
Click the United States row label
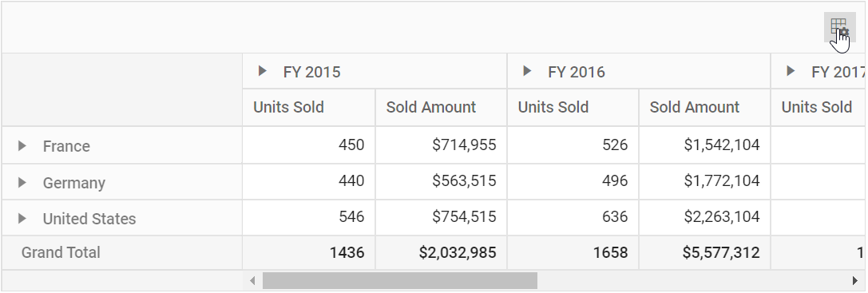(x=89, y=219)
